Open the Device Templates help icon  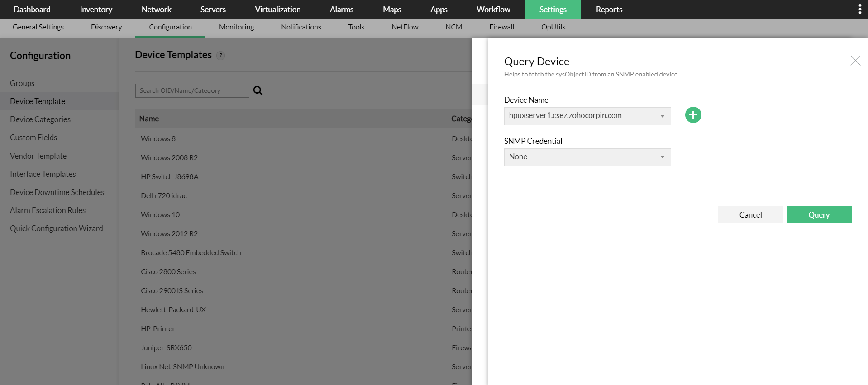tap(221, 56)
